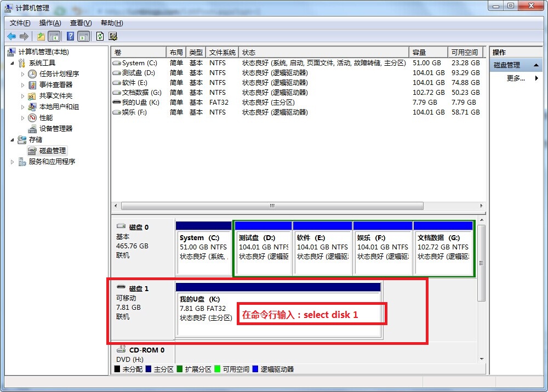Toggle the Show/Hide Console Tree toolbar button

click(54, 36)
